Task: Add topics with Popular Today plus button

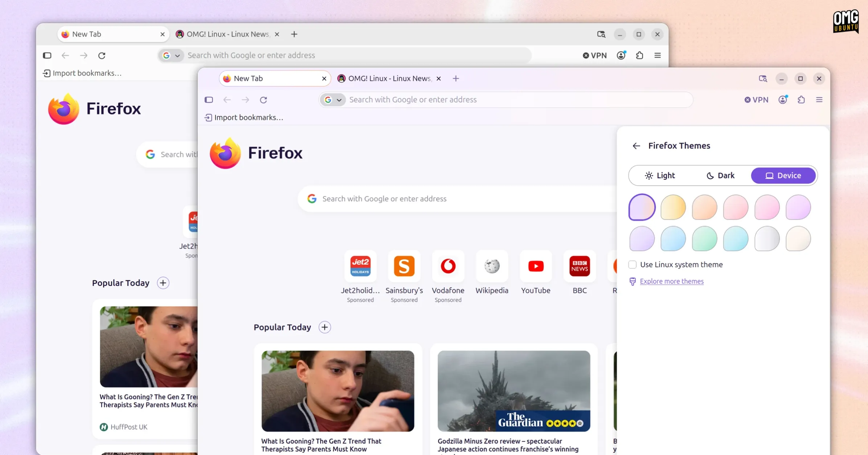Action: pyautogui.click(x=325, y=327)
